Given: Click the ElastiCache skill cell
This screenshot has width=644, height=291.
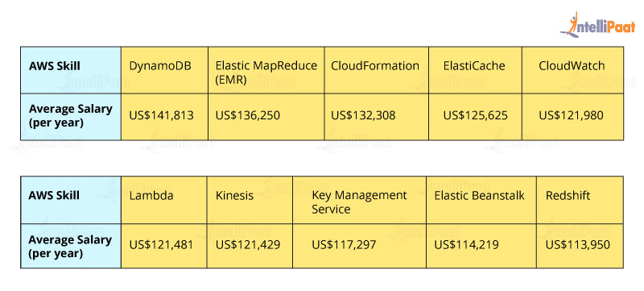Looking at the screenshot, I should pyautogui.click(x=475, y=70).
